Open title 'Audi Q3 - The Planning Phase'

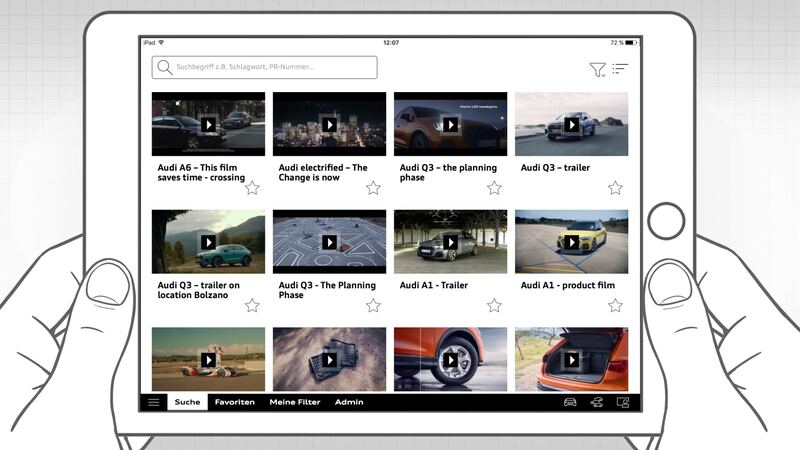pos(327,290)
